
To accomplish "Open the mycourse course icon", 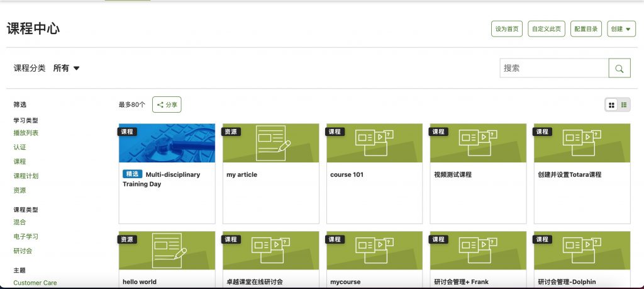I will point(374,251).
